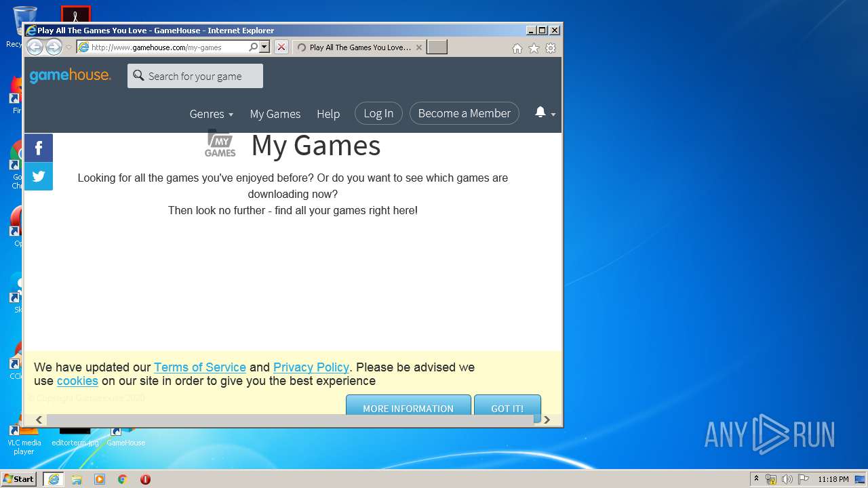
Task: Click the taskbar clock showing 11:18 PM
Action: (x=833, y=479)
